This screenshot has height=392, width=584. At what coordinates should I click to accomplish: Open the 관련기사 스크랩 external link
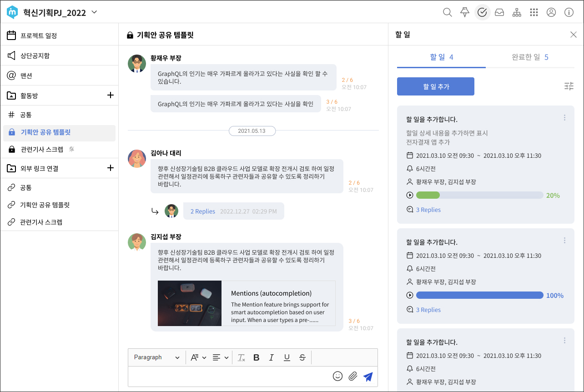coord(59,222)
